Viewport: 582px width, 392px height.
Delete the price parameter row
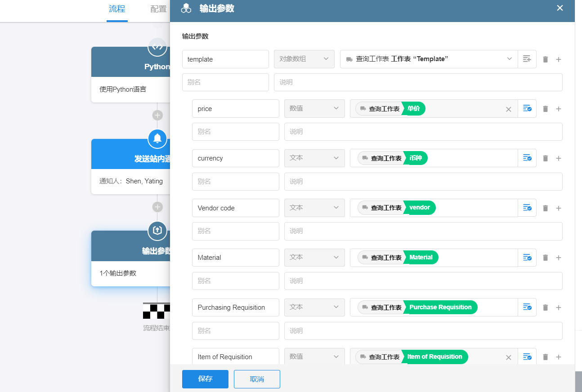pyautogui.click(x=546, y=109)
